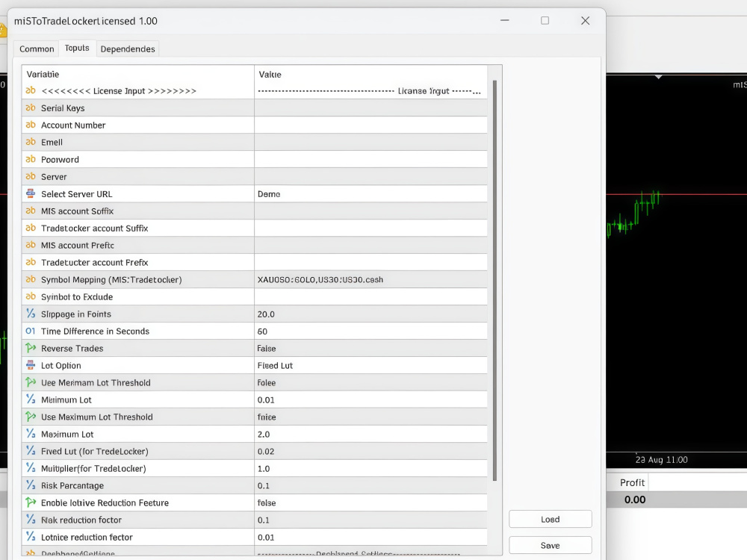Click the Risk Percantage value 0.1

coord(264,485)
